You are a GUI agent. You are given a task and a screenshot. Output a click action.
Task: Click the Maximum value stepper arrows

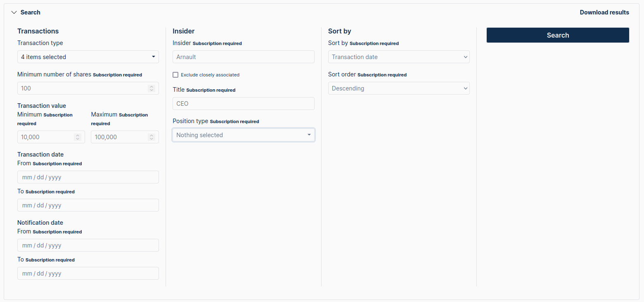point(152,137)
